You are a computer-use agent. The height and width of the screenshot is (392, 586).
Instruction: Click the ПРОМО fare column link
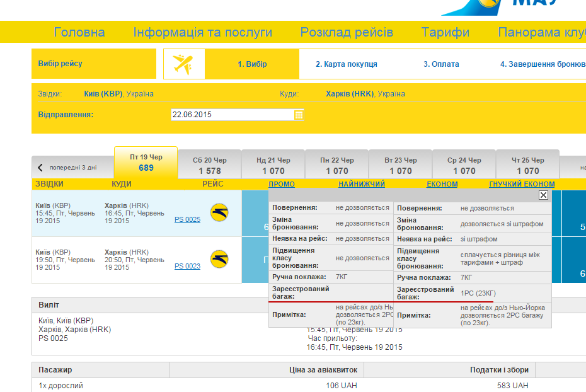(281, 184)
